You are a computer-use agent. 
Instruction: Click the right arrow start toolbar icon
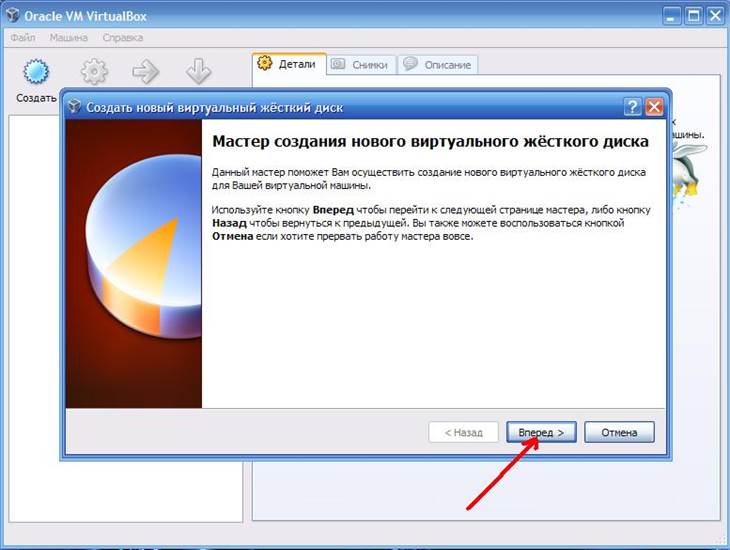145,72
